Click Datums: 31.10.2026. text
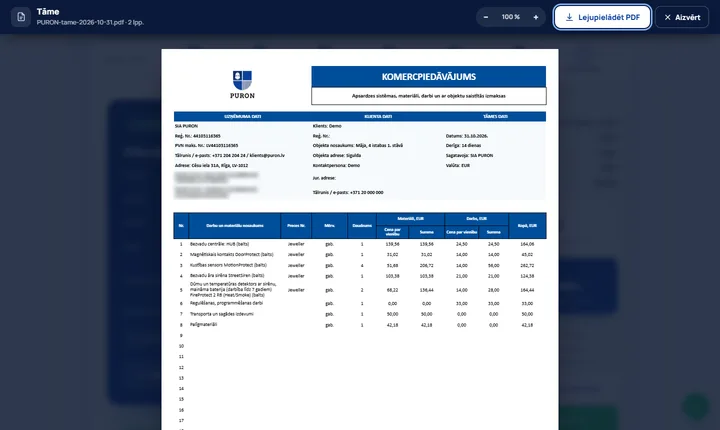This screenshot has width=720, height=430. [467, 136]
